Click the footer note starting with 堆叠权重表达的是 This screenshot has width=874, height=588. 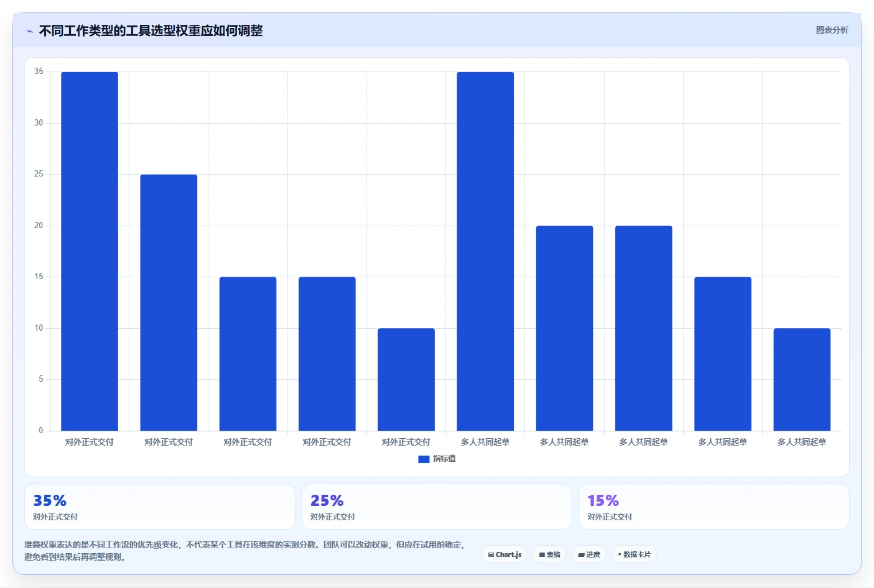coord(244,551)
